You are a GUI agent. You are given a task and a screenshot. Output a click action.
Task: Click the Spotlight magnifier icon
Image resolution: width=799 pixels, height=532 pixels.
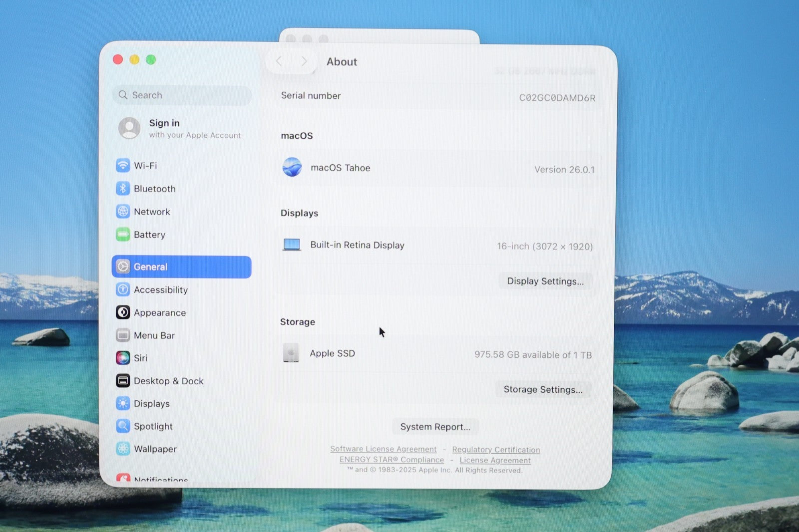coord(123,426)
